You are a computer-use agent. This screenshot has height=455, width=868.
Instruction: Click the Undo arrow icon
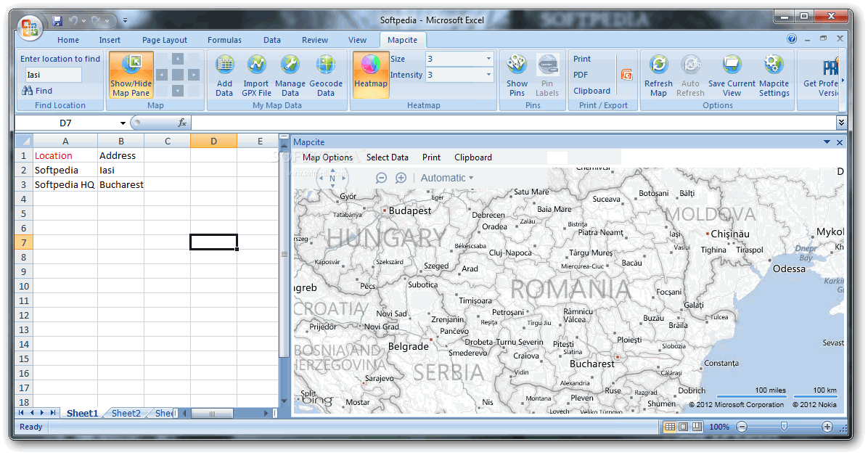(73, 21)
